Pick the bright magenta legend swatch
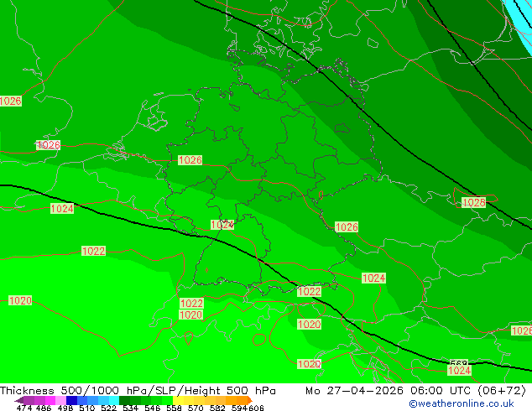 (x=50, y=400)
